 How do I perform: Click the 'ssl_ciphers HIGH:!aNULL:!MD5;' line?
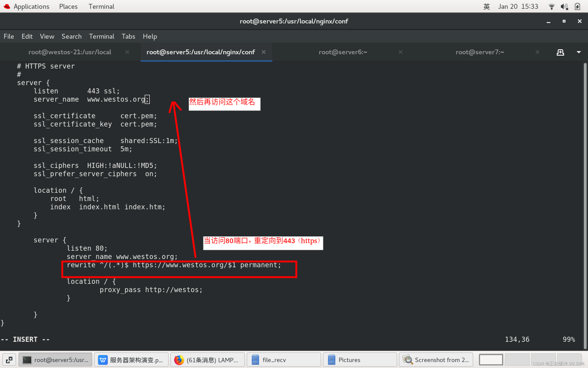pos(96,166)
